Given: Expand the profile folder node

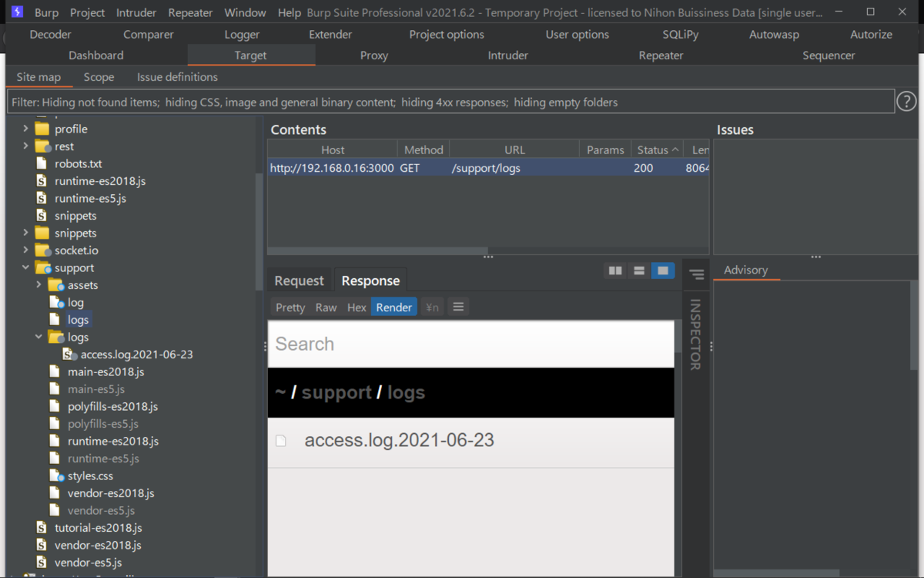Looking at the screenshot, I should coord(25,129).
